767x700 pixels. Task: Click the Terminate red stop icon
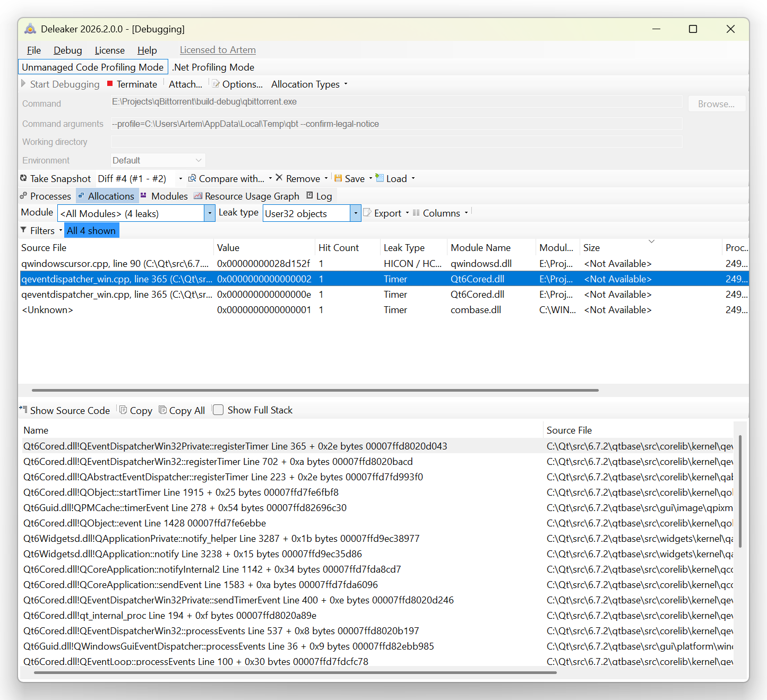point(110,84)
